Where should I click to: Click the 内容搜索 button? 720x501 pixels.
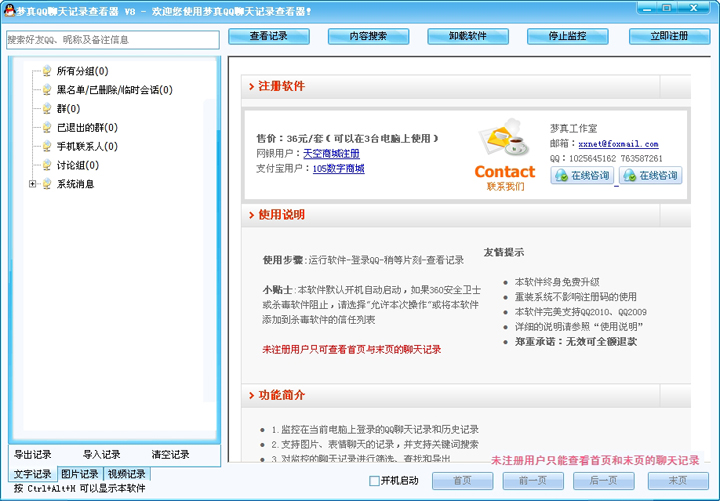click(x=368, y=36)
